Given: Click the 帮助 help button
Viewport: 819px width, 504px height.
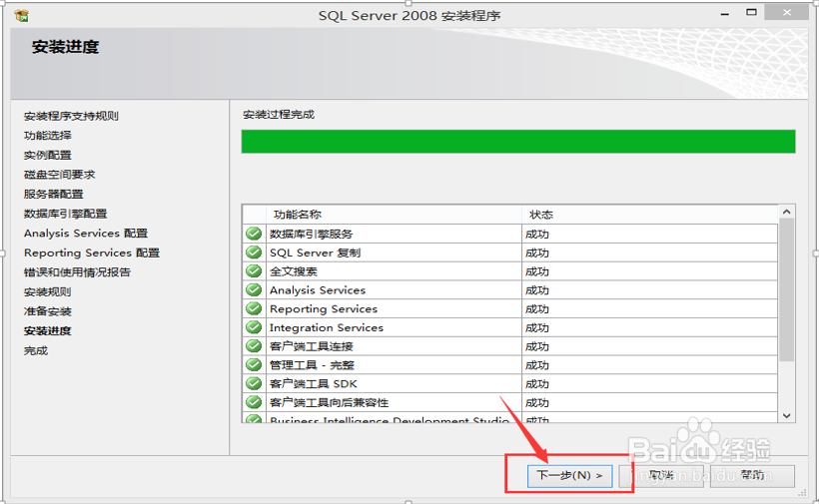Looking at the screenshot, I should pyautogui.click(x=753, y=476).
